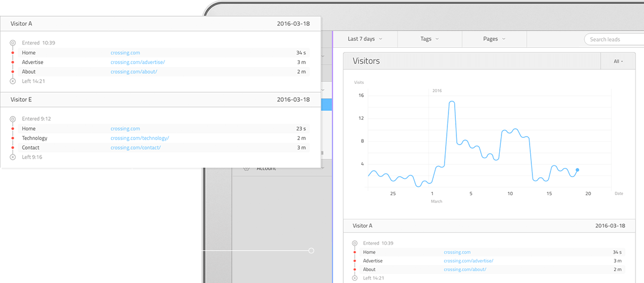The width and height of the screenshot is (644, 283).
Task: Click the Entered icon in dashboard Visitor A panel
Action: [x=354, y=243]
